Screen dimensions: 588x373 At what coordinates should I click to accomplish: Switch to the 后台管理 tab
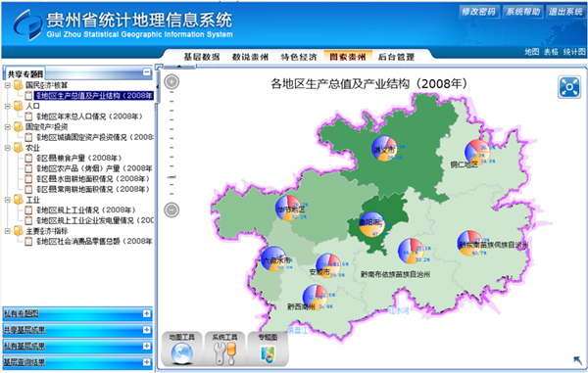pyautogui.click(x=396, y=57)
